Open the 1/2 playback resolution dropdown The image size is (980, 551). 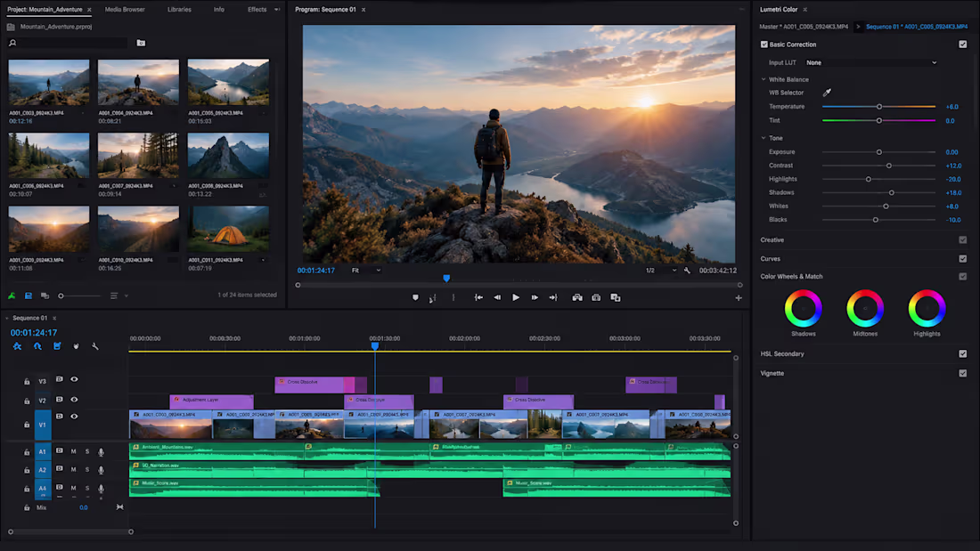(x=661, y=271)
